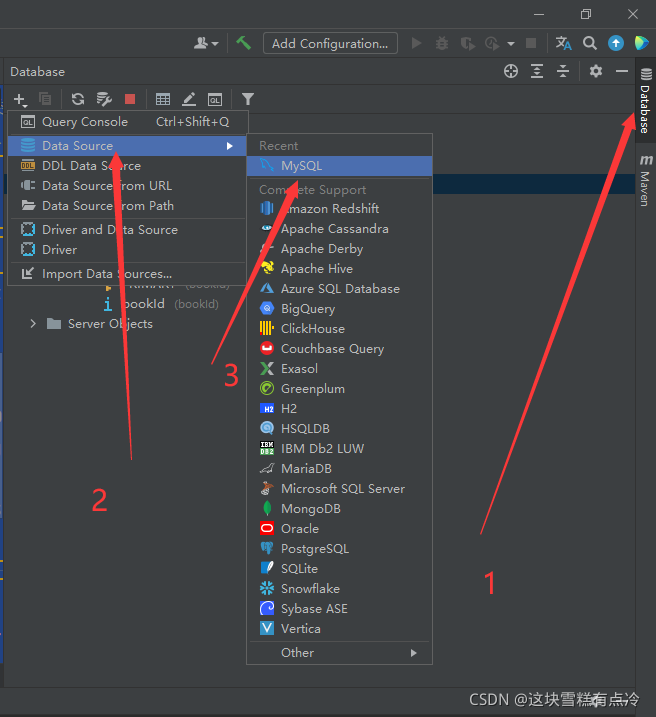Viewport: 656px width, 717px height.
Task: Select Driver menu item
Action: [x=128, y=250]
